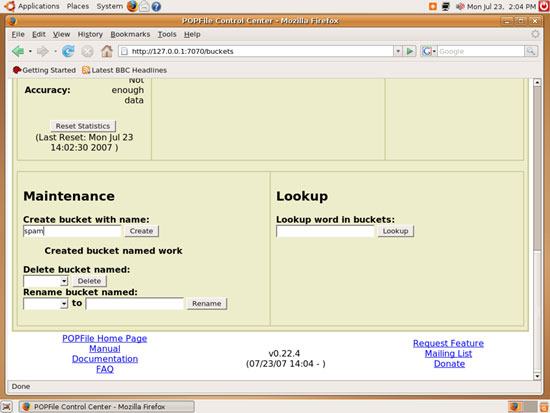Launch Firefox from the top panel icon
Viewport: 550px width, 413px height.
pos(132,6)
